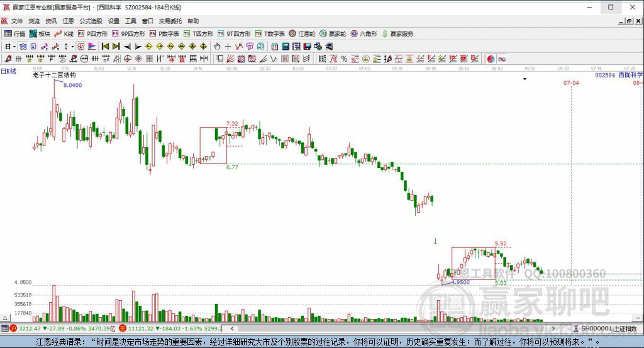The height and width of the screenshot is (348, 644).
Task: Select the hand pan tool
Action: 217,47
